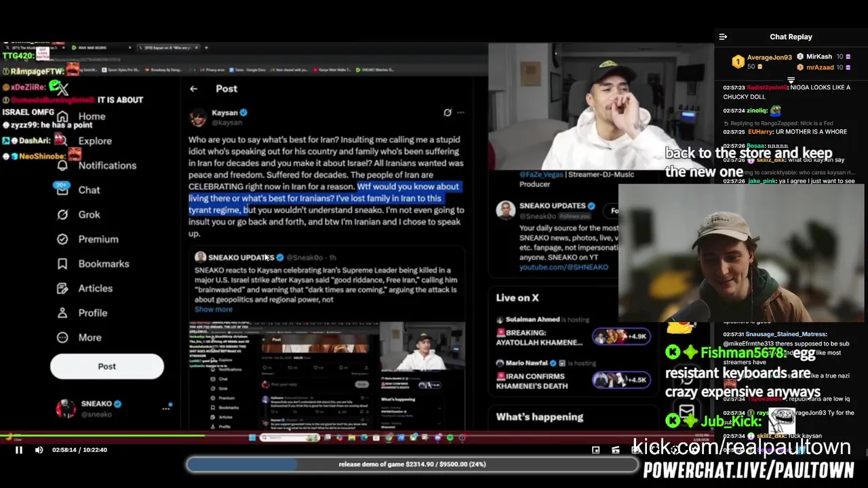This screenshot has width=868, height=488.
Task: Open Profile label in sidebar
Action: [x=92, y=313]
